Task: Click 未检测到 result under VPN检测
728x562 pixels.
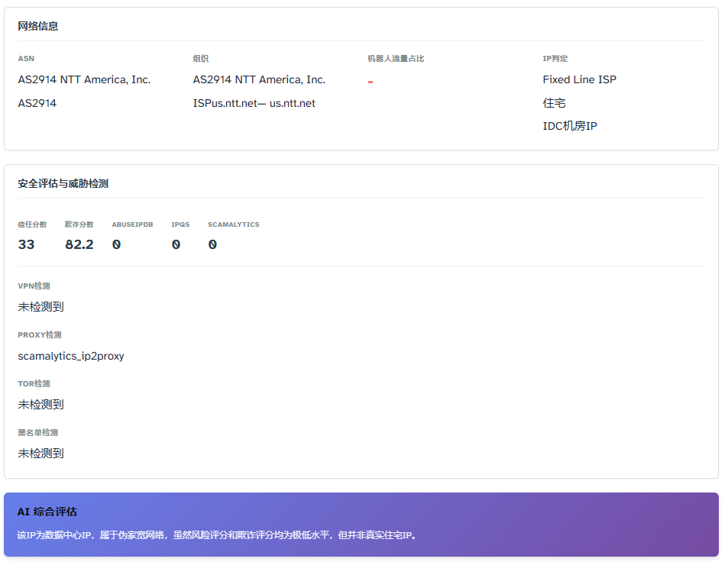Action: (40, 307)
